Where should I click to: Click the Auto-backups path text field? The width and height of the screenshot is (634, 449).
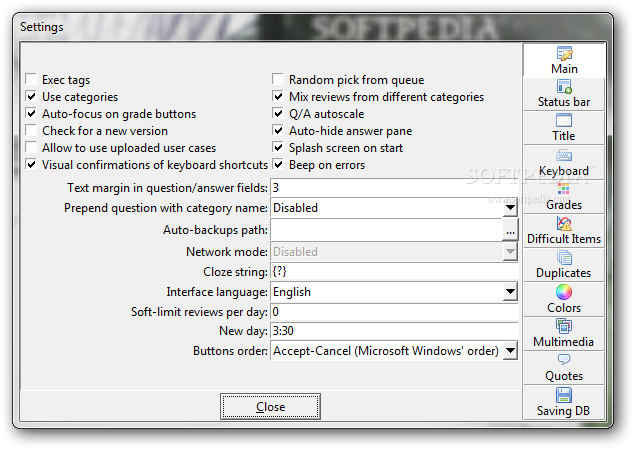[x=386, y=230]
